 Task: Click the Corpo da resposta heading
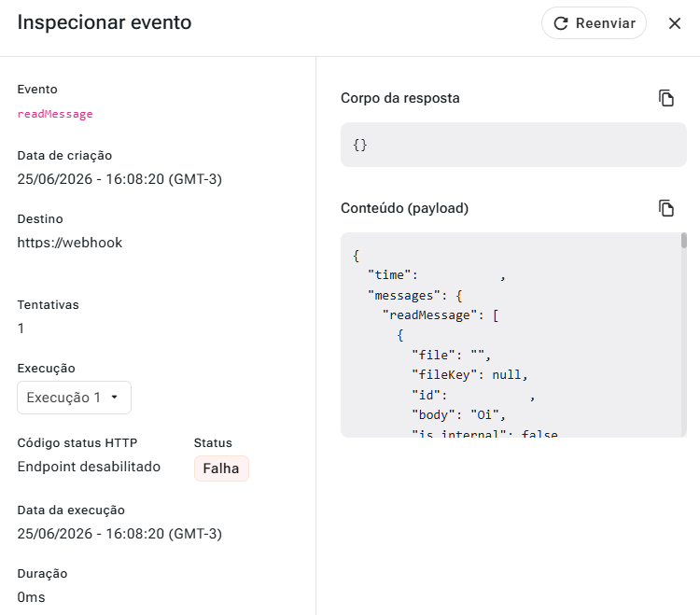click(400, 98)
